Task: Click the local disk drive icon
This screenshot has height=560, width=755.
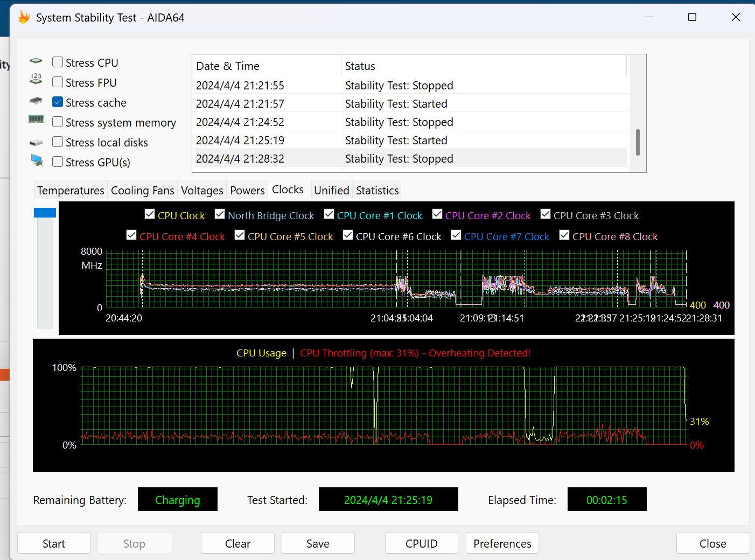Action: pyautogui.click(x=36, y=143)
